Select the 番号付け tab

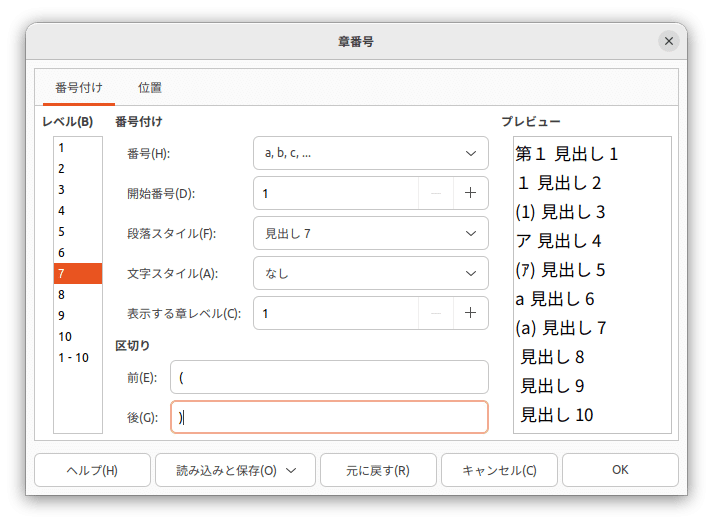click(x=79, y=88)
